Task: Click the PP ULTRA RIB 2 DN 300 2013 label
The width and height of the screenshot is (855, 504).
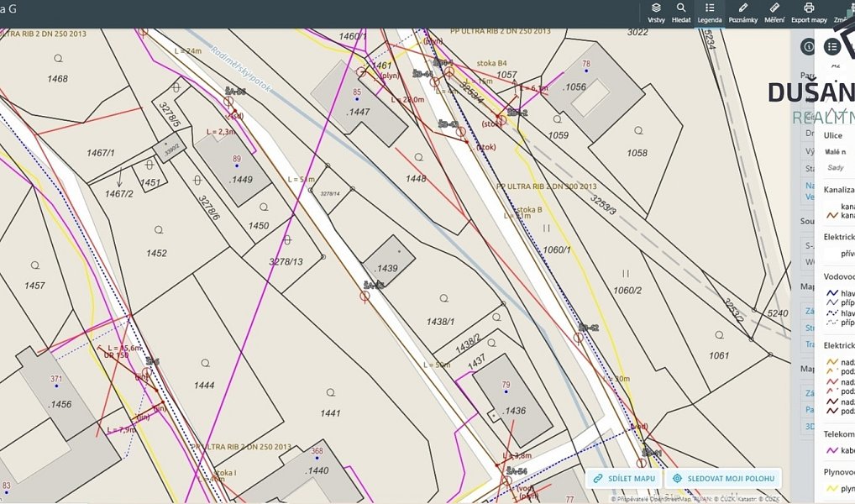Action: [547, 186]
